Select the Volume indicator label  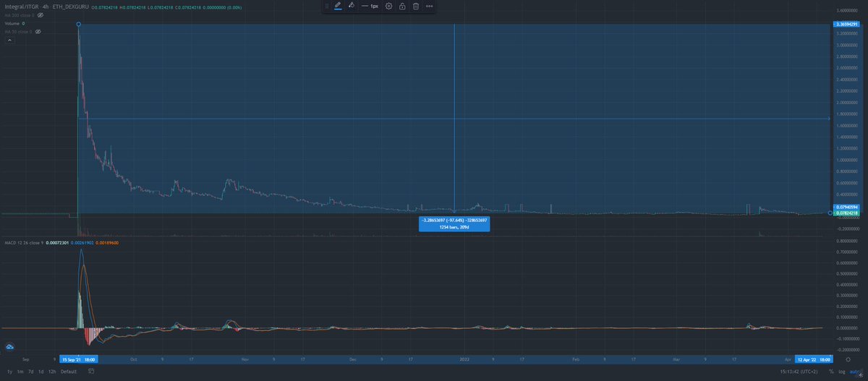[x=12, y=23]
